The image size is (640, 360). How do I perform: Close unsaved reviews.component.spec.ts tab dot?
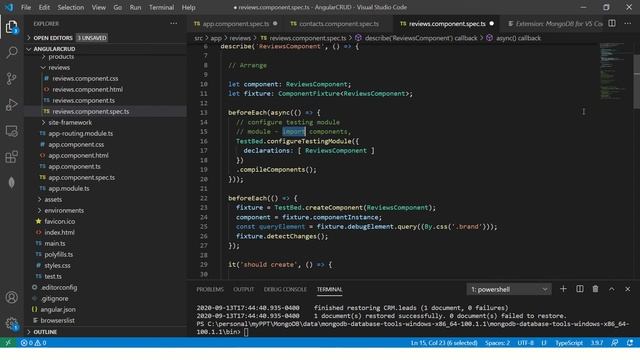(x=491, y=24)
